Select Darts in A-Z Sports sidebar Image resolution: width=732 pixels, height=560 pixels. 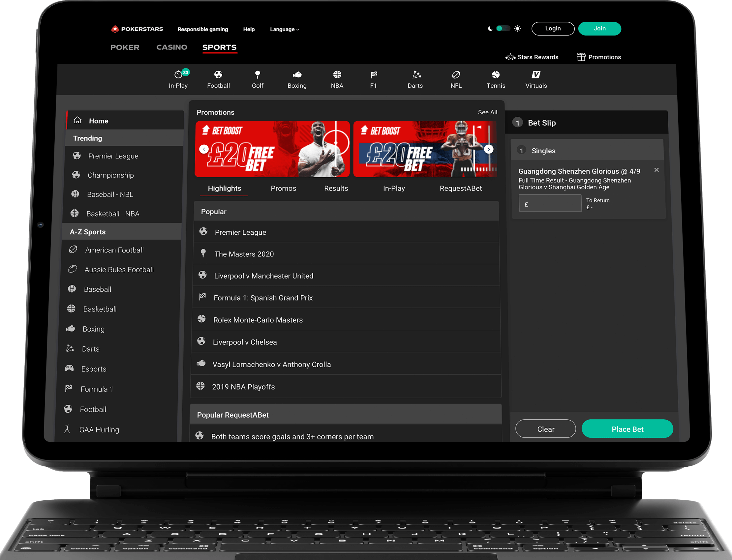pyautogui.click(x=118, y=349)
